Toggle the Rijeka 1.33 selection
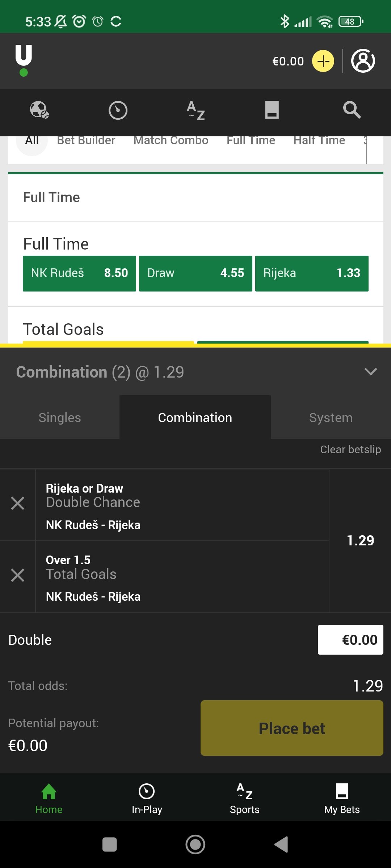 [312, 273]
